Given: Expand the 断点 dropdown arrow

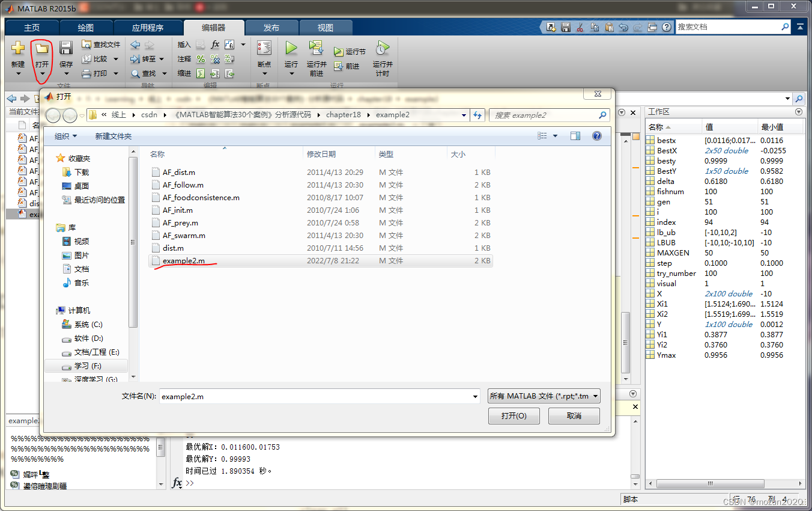Looking at the screenshot, I should tap(264, 74).
